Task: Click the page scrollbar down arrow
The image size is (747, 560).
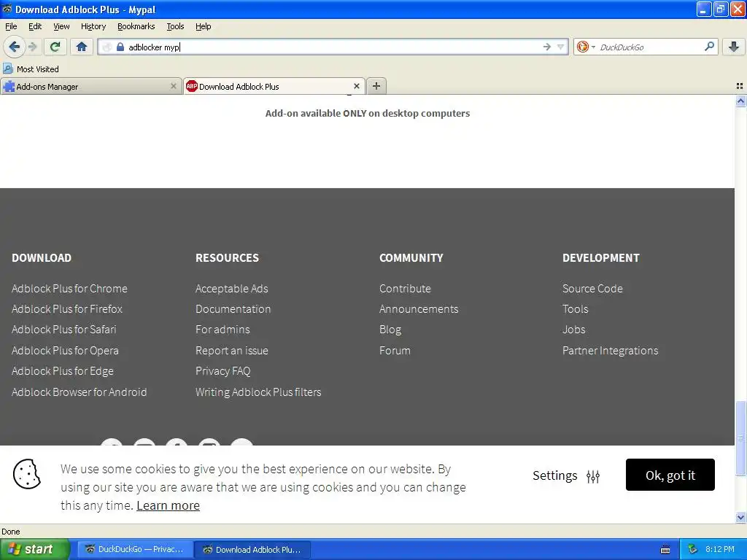Action: tap(740, 517)
